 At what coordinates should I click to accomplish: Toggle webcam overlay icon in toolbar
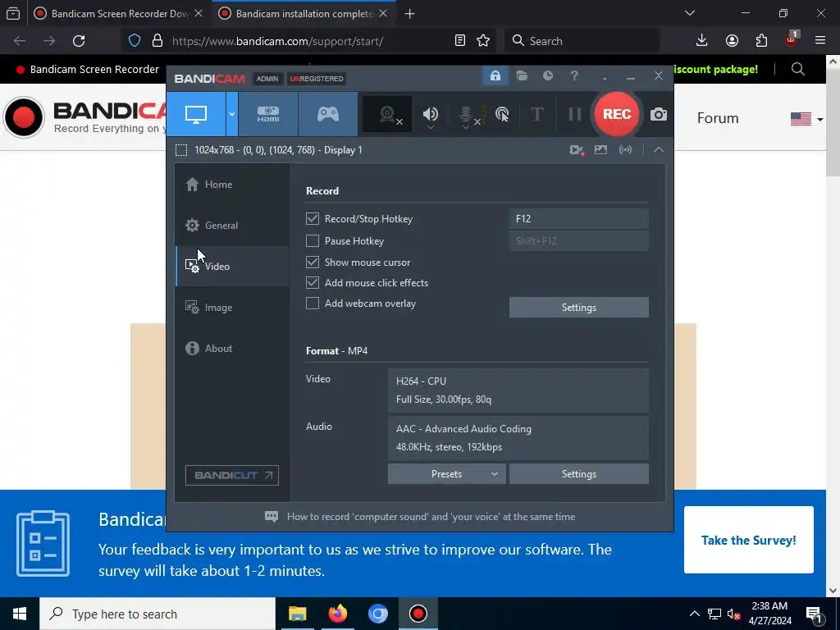388,114
